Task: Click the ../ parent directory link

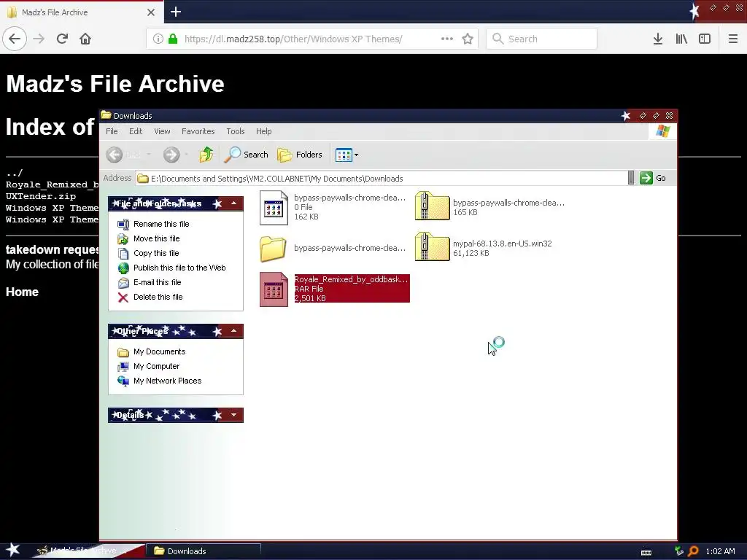Action: [x=14, y=173]
